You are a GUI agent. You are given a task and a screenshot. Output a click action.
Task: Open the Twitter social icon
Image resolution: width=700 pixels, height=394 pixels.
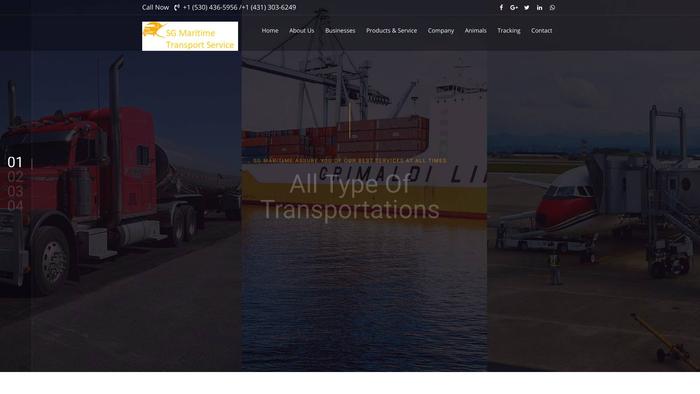pos(527,8)
